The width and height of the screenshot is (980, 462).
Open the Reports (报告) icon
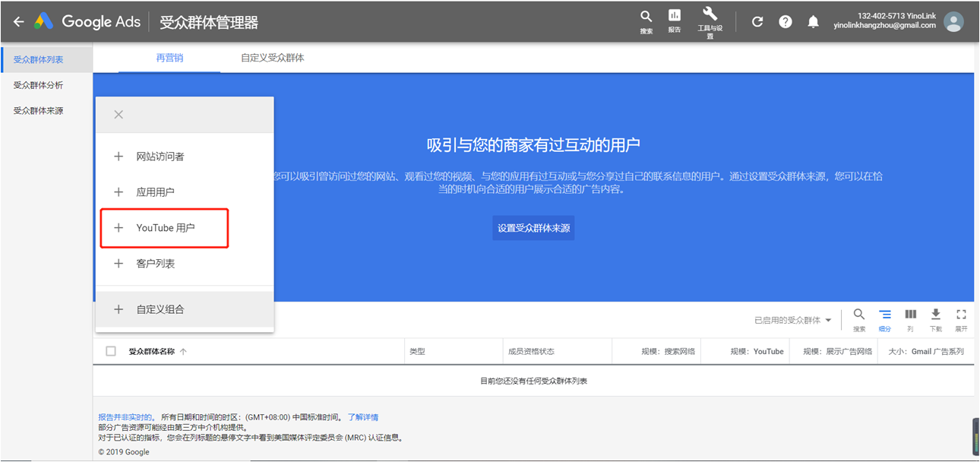(674, 17)
